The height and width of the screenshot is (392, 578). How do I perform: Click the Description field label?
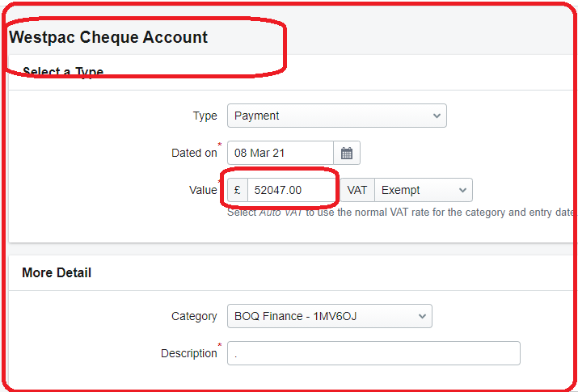(x=189, y=353)
